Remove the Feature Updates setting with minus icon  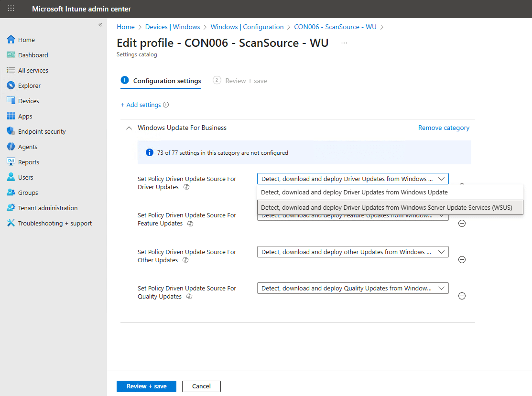coord(462,223)
